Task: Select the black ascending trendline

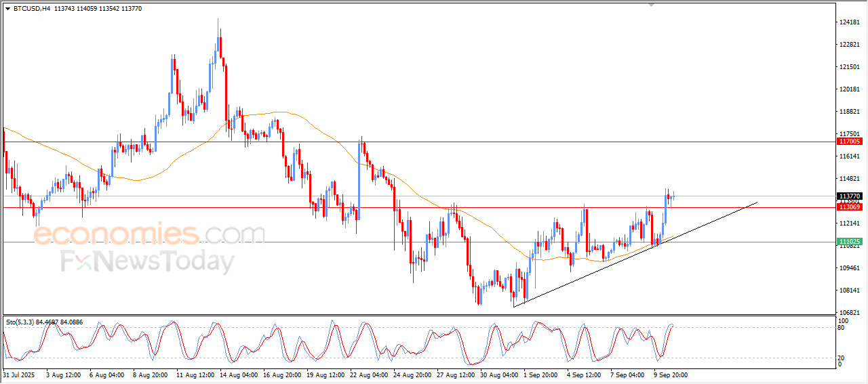Action: click(x=634, y=255)
